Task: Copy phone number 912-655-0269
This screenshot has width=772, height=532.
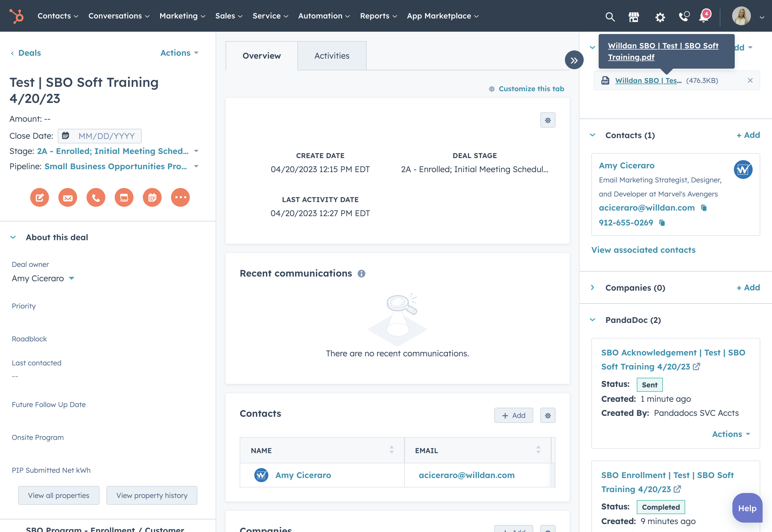Action: click(662, 223)
